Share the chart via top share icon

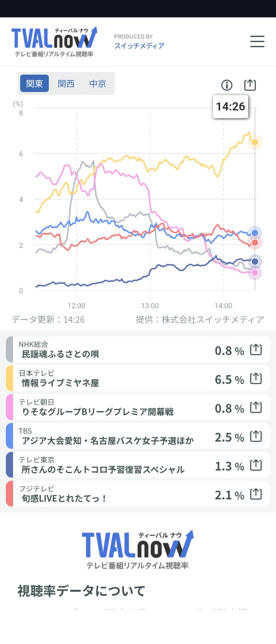pyautogui.click(x=250, y=85)
